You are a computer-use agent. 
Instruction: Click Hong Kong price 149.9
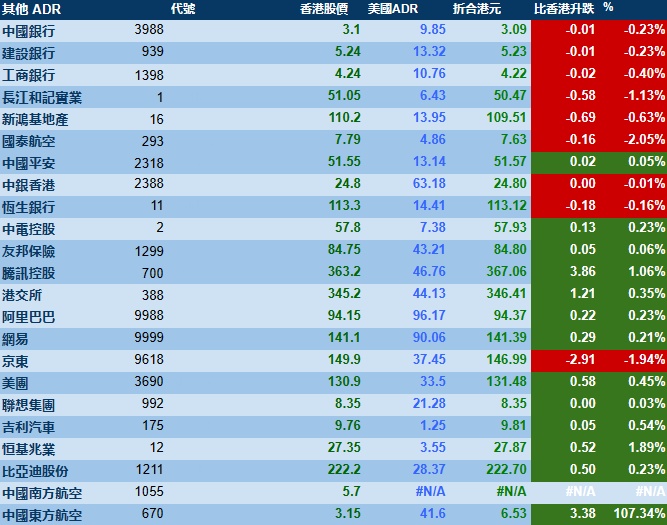pyautogui.click(x=344, y=360)
